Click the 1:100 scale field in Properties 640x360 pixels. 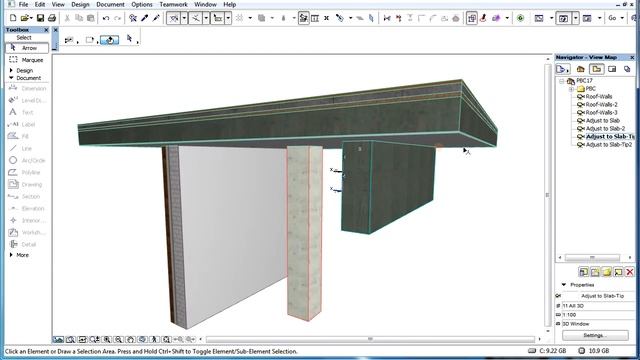click(x=598, y=315)
